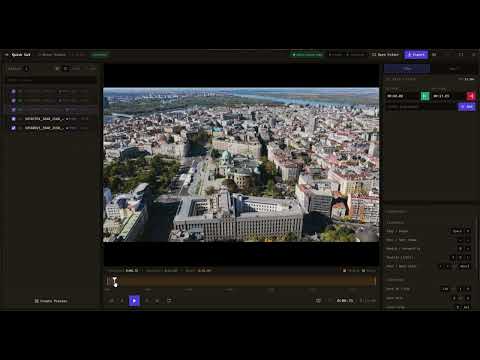Toggle checkbox of the second file row
This screenshot has width=480, height=360.
[x=13, y=100]
